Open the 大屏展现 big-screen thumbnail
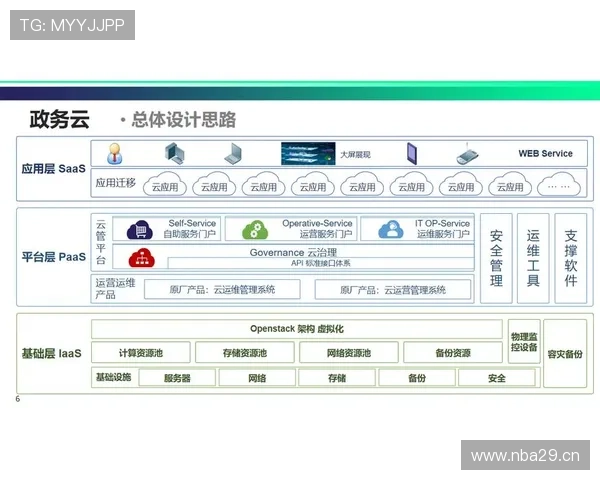Viewport: 600px width, 480px height. (x=308, y=153)
